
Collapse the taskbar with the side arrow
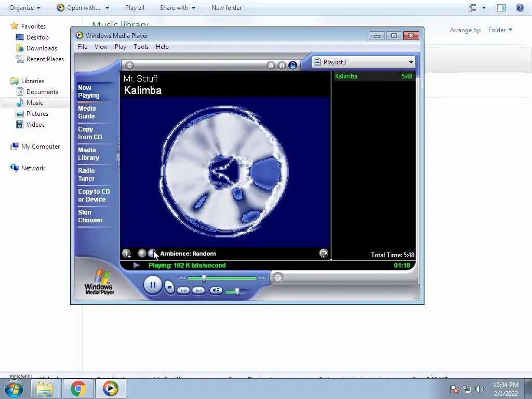[x=118, y=156]
